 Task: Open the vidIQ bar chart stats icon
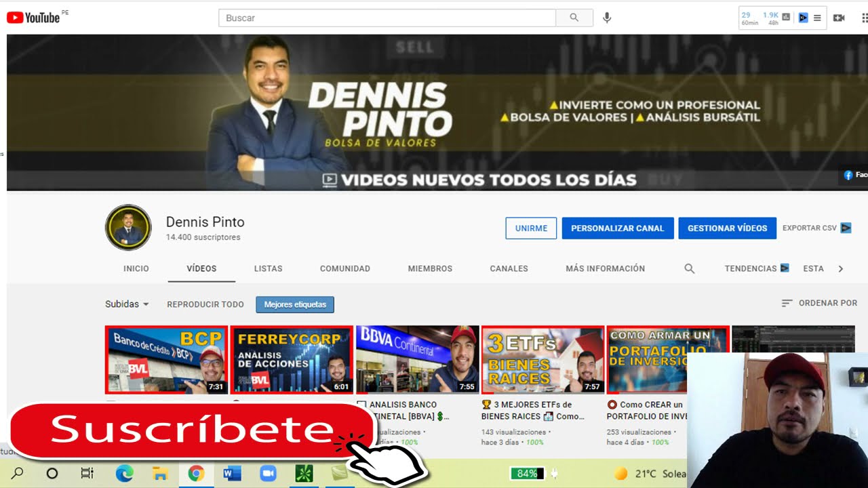point(786,18)
